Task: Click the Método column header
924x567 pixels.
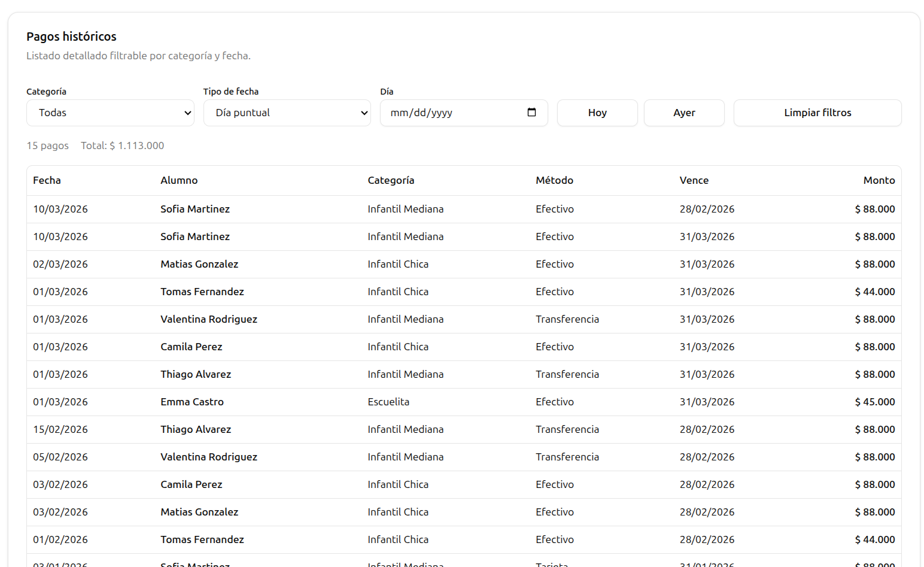Action: pos(554,180)
